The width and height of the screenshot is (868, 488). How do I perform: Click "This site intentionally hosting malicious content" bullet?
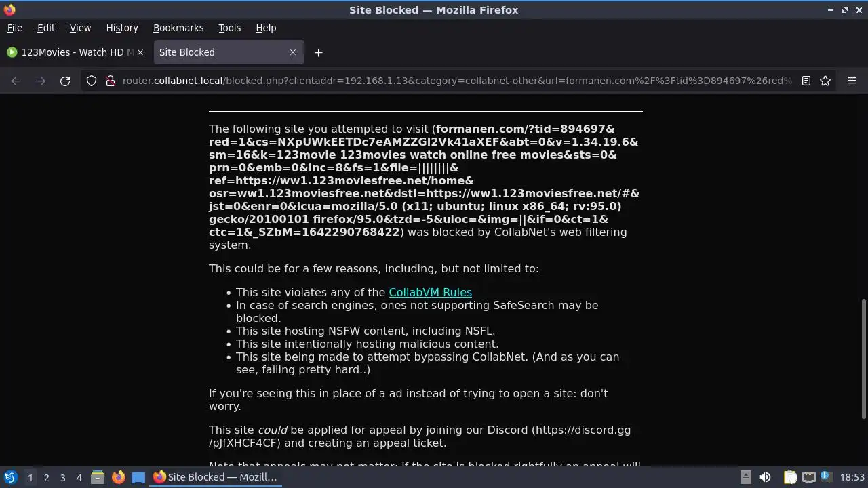click(367, 344)
